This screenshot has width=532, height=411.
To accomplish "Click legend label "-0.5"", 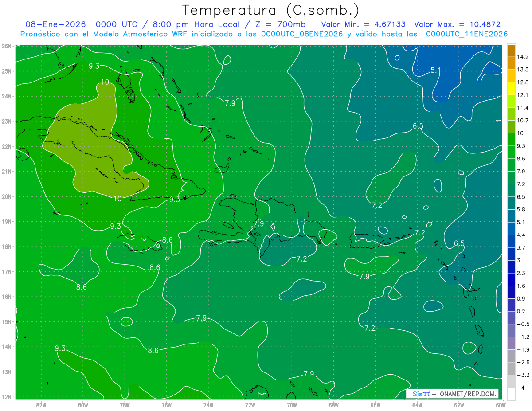I will (523, 324).
